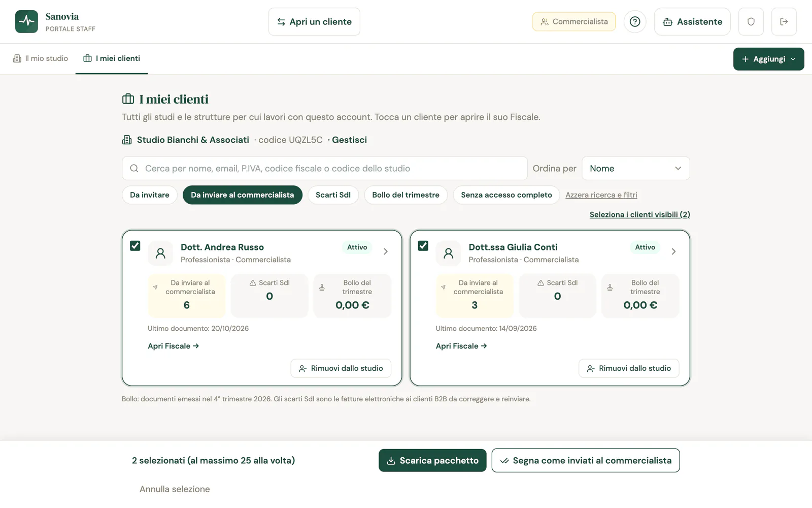Switch to Il mio studio tab
Screen dimensions: 812x508
coord(41,58)
